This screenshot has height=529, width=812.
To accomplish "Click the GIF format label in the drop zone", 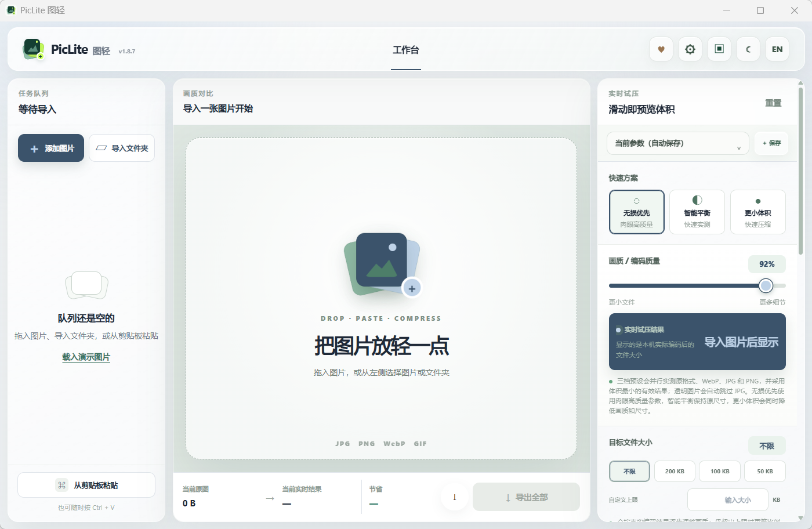I will point(420,444).
